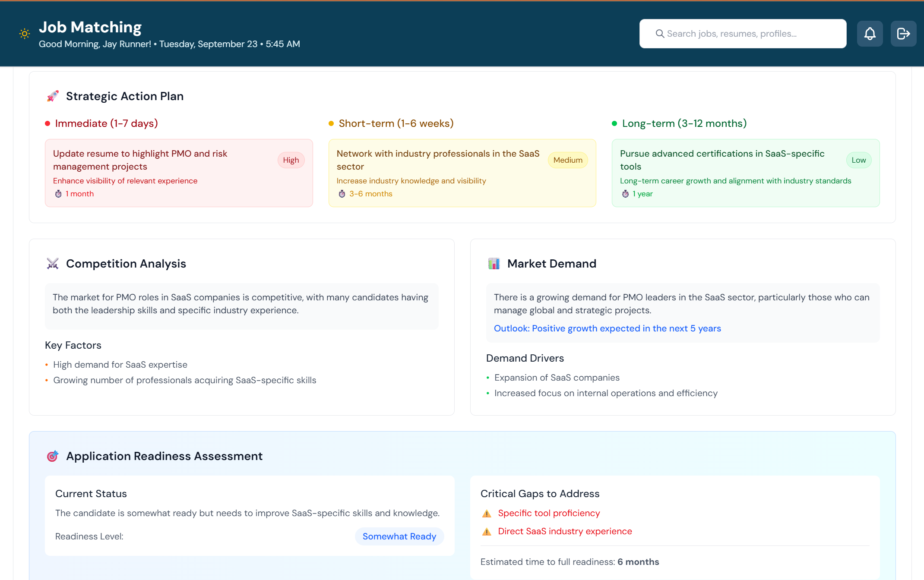Click the target icon by Application Readiness

(x=53, y=456)
